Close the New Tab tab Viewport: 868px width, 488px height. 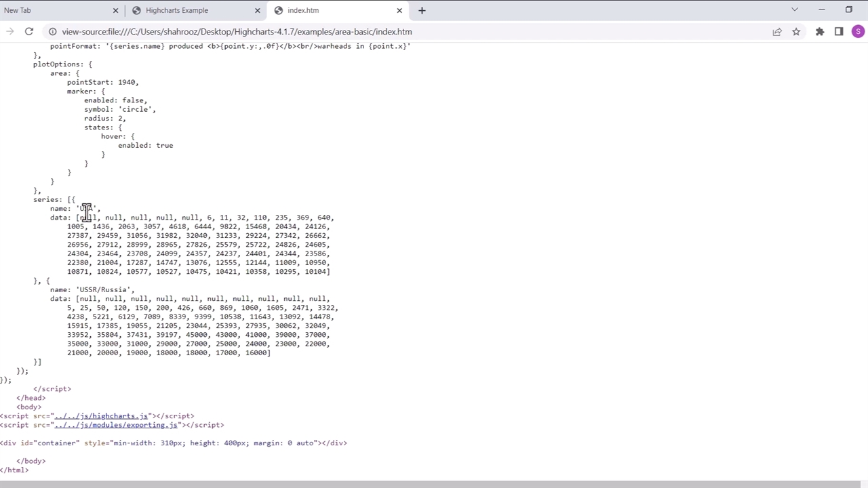tap(115, 10)
